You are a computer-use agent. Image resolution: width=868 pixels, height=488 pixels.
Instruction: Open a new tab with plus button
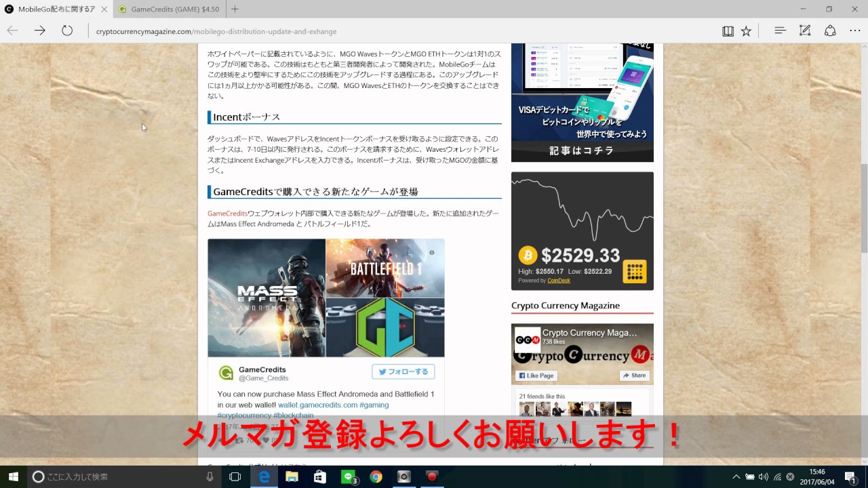tap(235, 9)
